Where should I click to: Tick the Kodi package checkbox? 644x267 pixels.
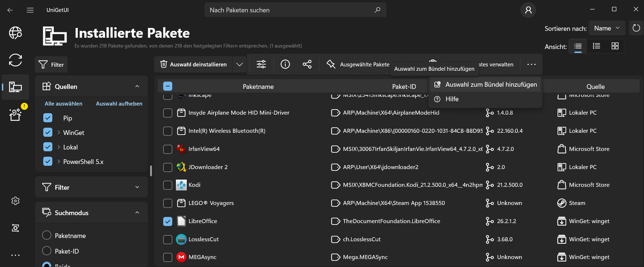click(168, 185)
